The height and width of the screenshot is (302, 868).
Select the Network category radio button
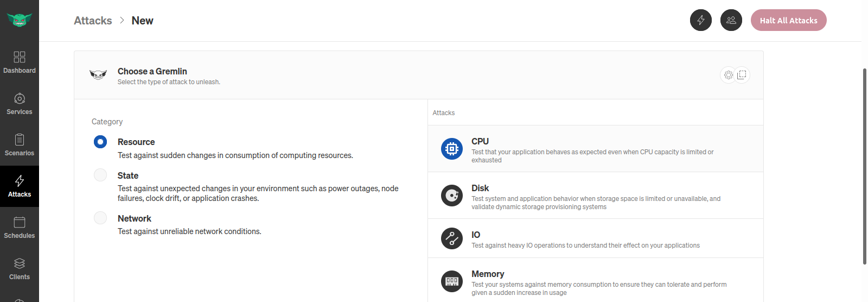click(100, 218)
